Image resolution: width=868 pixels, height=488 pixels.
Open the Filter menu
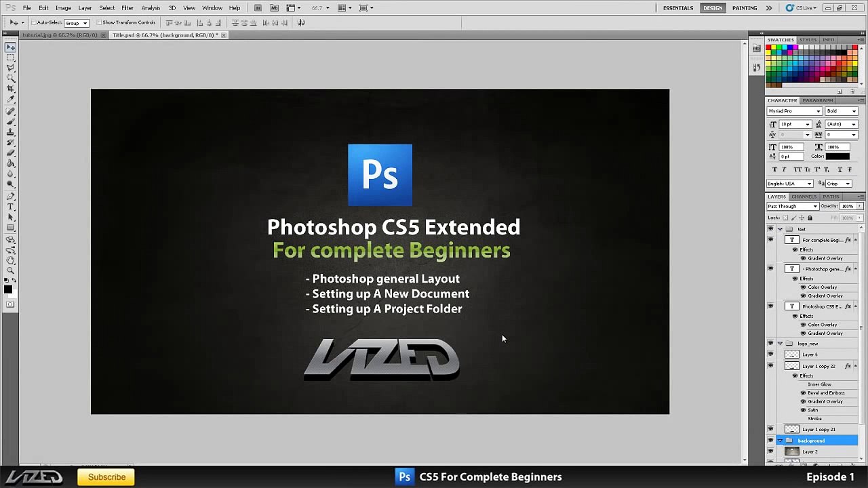pos(127,8)
